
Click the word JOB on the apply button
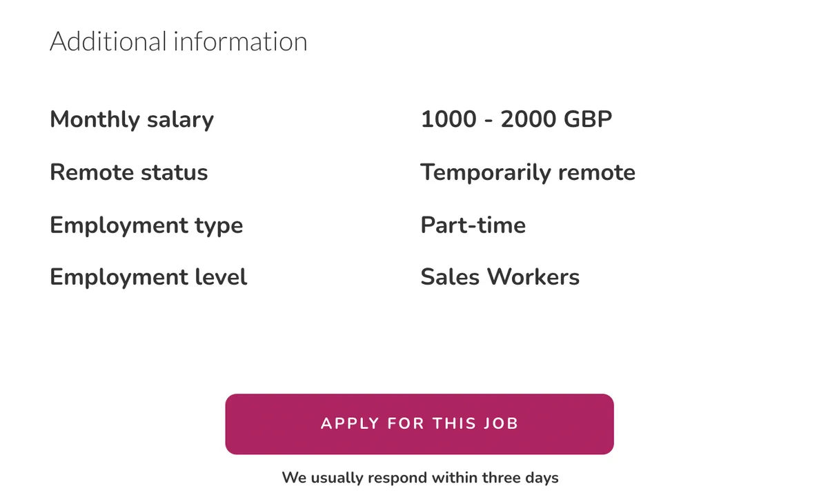(501, 423)
